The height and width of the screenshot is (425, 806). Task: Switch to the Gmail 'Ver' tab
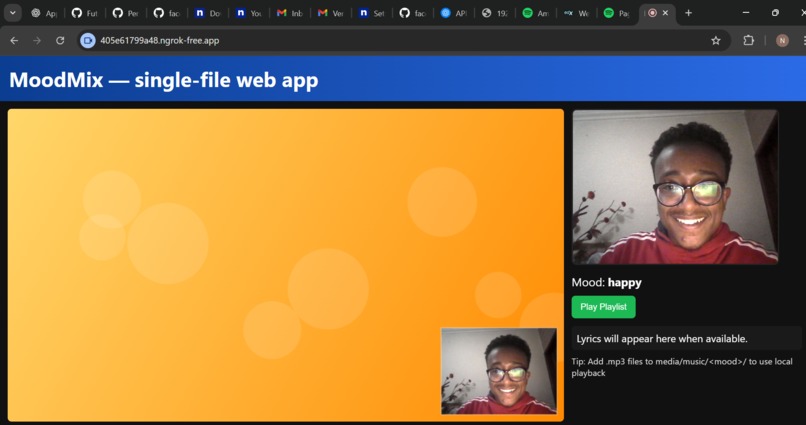[x=331, y=13]
